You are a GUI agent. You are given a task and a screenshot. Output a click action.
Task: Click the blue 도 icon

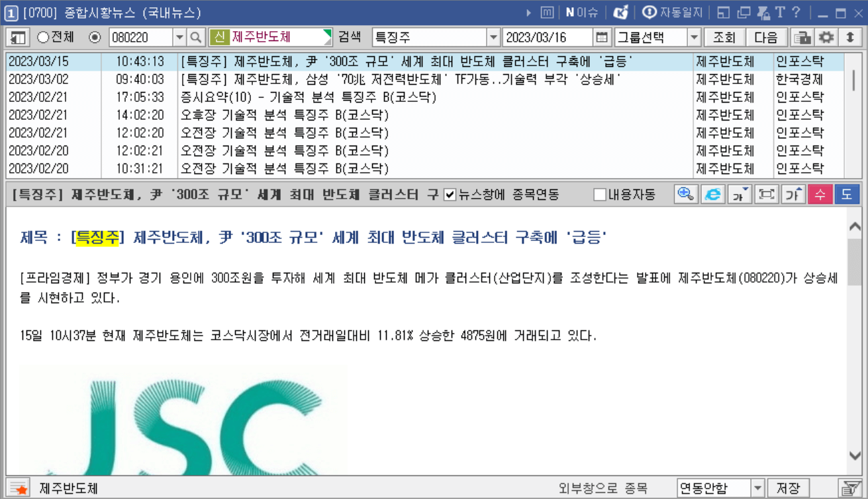pos(848,195)
